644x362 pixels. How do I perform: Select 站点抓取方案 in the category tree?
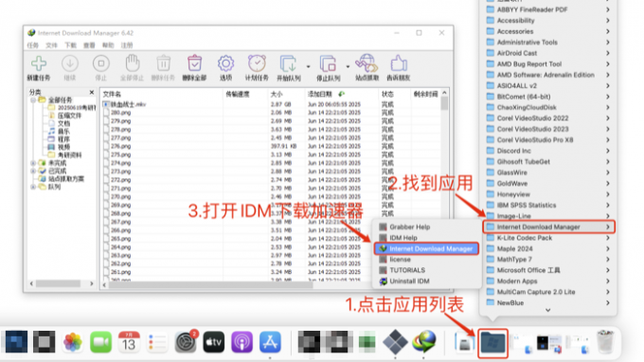[x=66, y=179]
